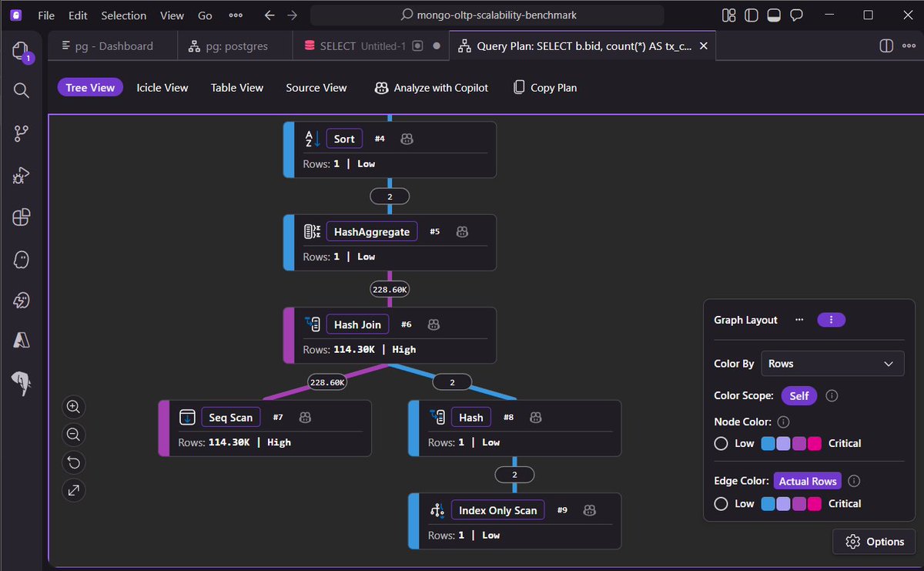Fit the graph to full view
This screenshot has height=571, width=924.
73,490
